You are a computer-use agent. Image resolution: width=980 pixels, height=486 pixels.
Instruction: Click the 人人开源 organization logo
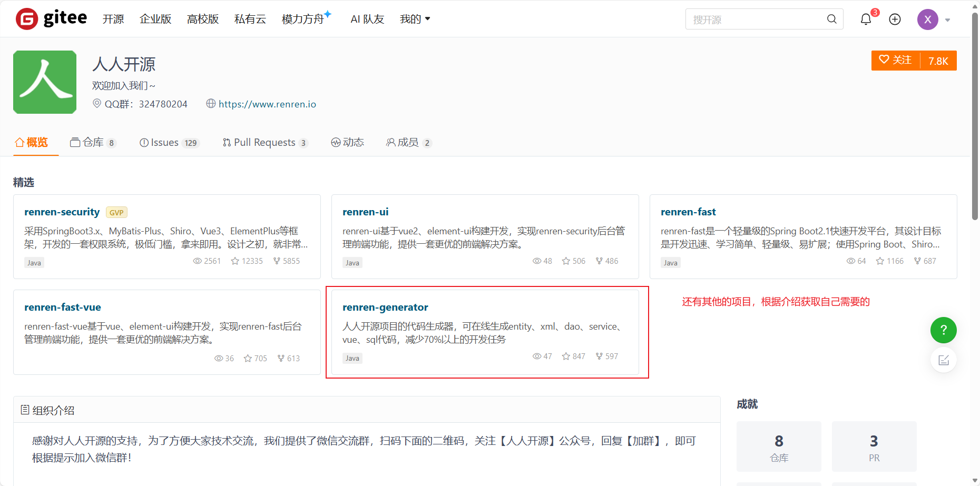click(x=45, y=82)
